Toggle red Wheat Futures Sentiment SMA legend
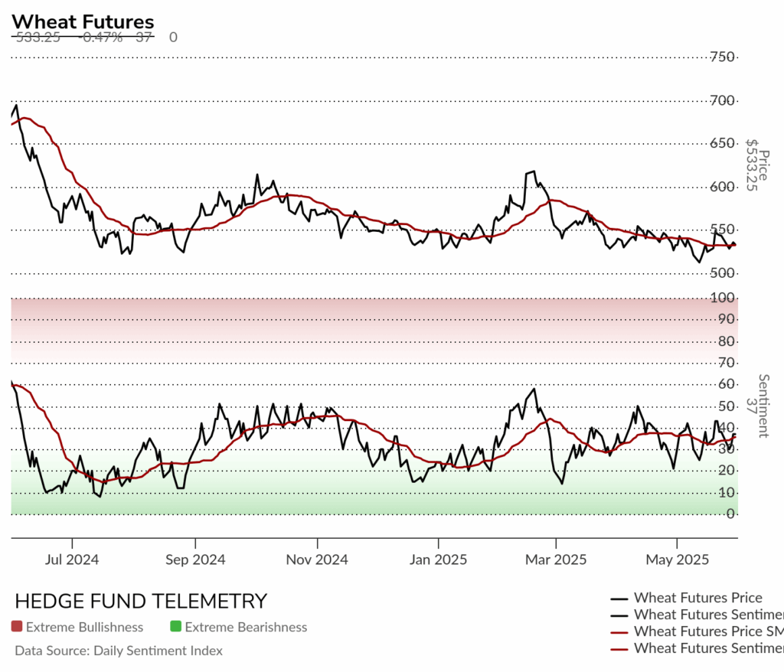The height and width of the screenshot is (672, 784). 697,648
